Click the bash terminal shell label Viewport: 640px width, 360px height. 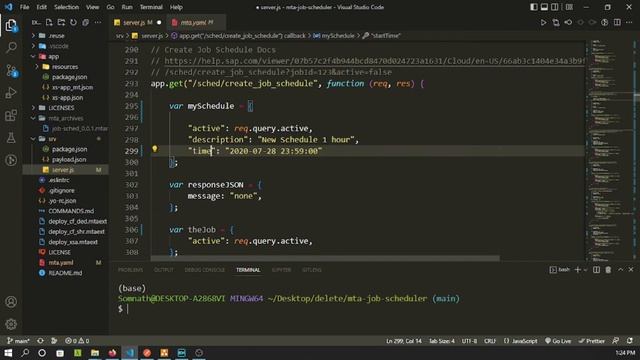[x=560, y=270]
